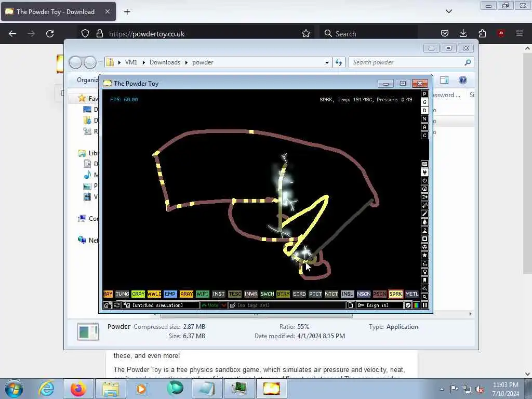Open a new Firefox tab
This screenshot has width=532, height=399.
127,12
